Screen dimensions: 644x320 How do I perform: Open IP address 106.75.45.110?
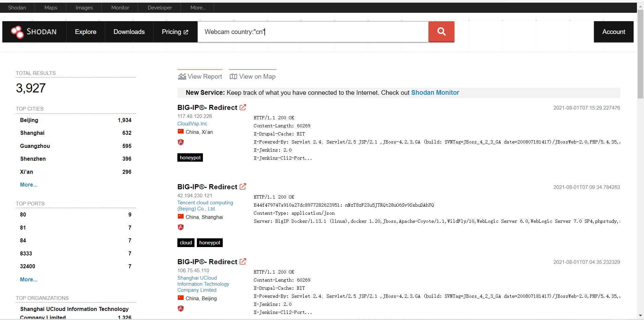(193, 270)
